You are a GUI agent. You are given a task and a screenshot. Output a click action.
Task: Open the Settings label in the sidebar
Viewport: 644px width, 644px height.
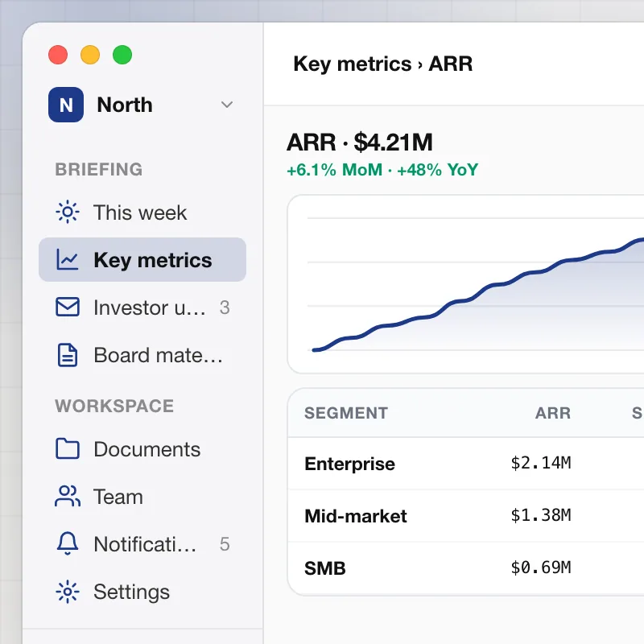pyautogui.click(x=131, y=592)
